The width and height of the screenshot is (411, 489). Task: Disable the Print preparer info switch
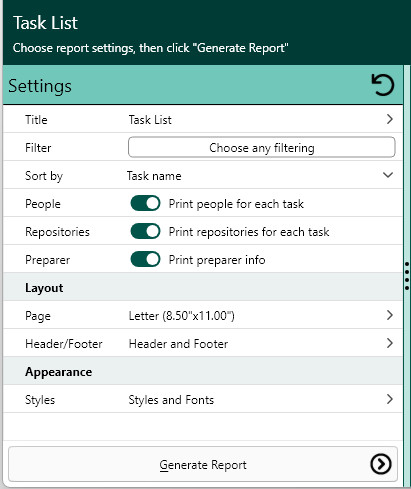(145, 259)
